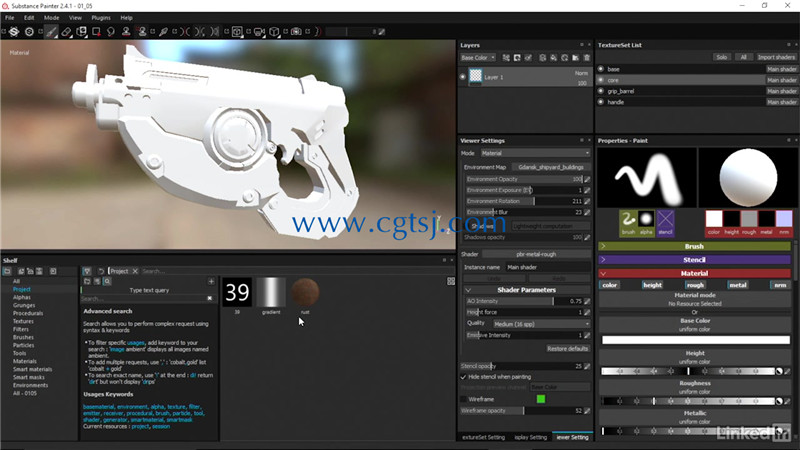The height and width of the screenshot is (450, 800).
Task: Hide Layer 1 visibility toggle
Action: 463,77
